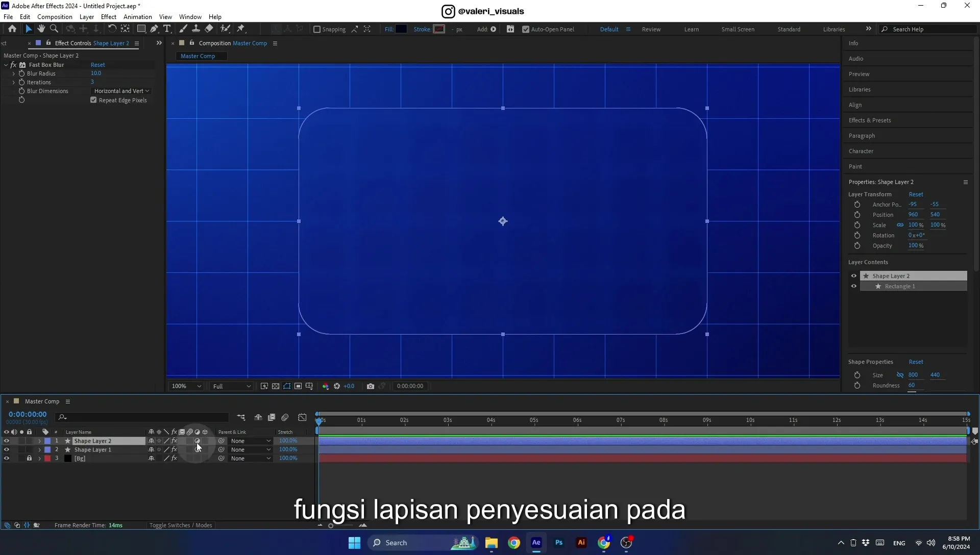Image resolution: width=980 pixels, height=555 pixels.
Task: Hide Shape Layer 2 in timeline
Action: click(x=7, y=441)
